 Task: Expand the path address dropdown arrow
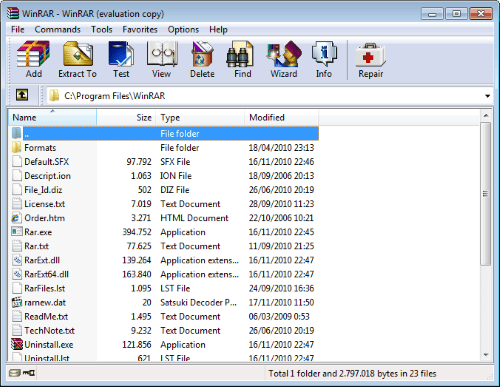487,96
